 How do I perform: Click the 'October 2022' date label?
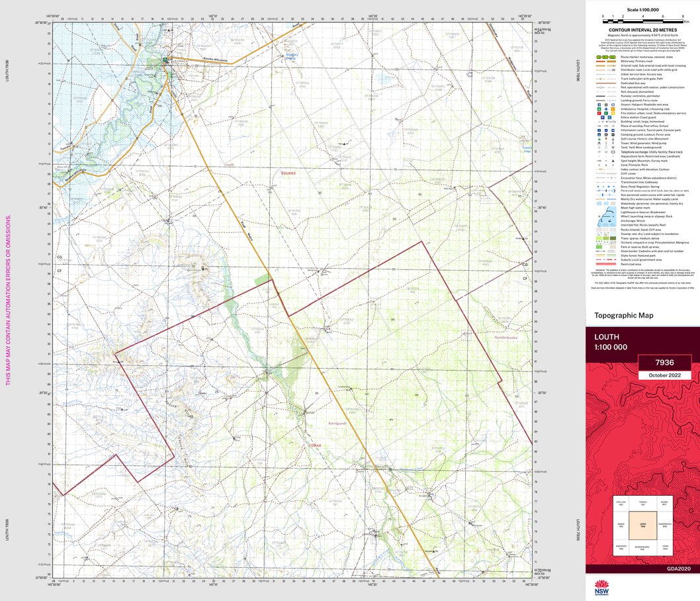coord(665,375)
